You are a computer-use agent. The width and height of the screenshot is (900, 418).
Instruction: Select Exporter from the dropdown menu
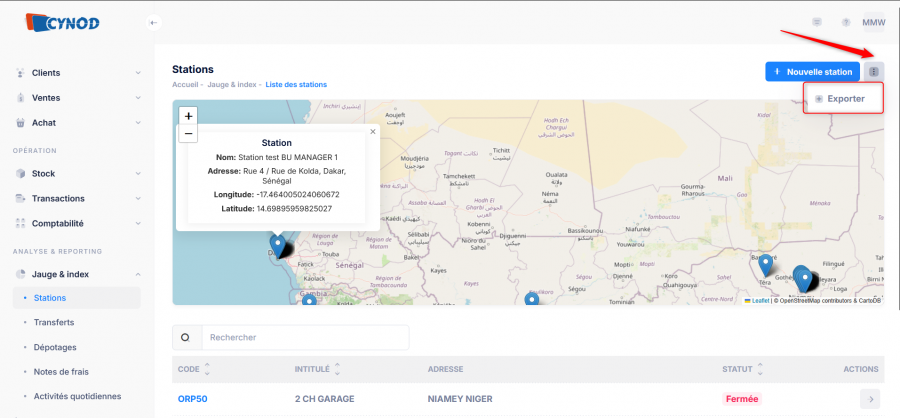[845, 99]
